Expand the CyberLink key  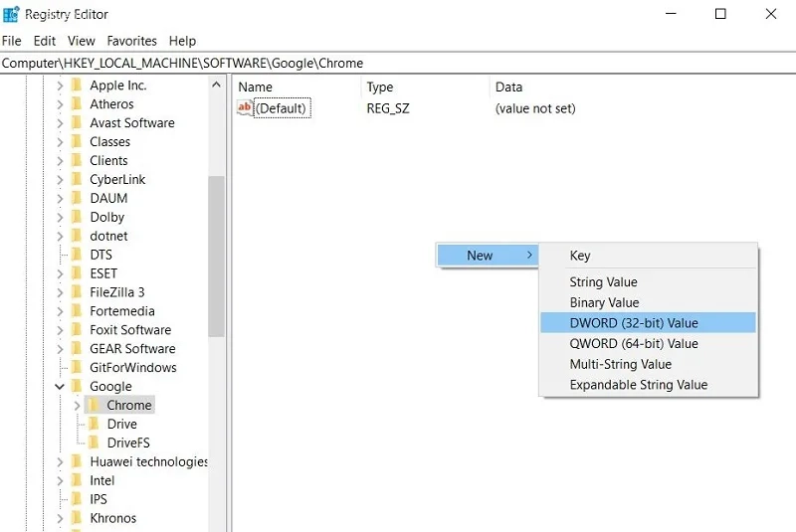tap(60, 180)
